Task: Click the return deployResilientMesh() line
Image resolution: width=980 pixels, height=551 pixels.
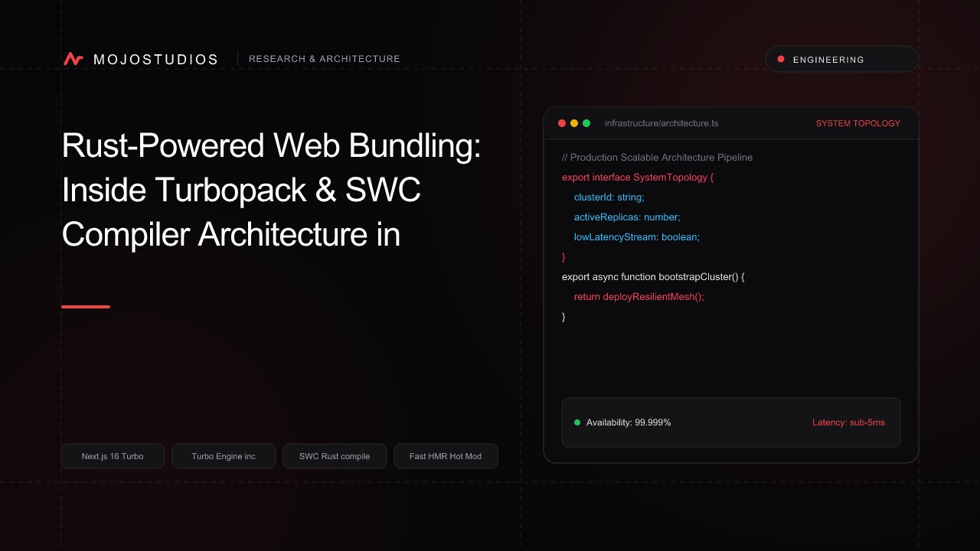Action: point(639,296)
